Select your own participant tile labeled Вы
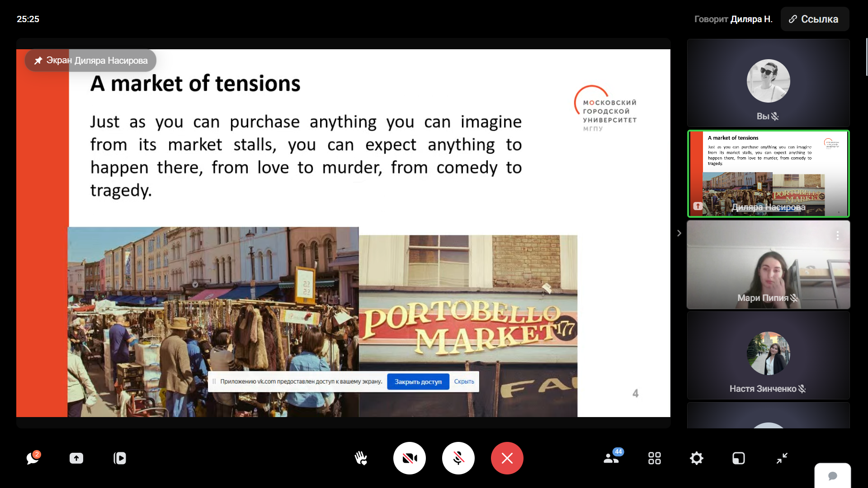The image size is (868, 488). click(769, 83)
